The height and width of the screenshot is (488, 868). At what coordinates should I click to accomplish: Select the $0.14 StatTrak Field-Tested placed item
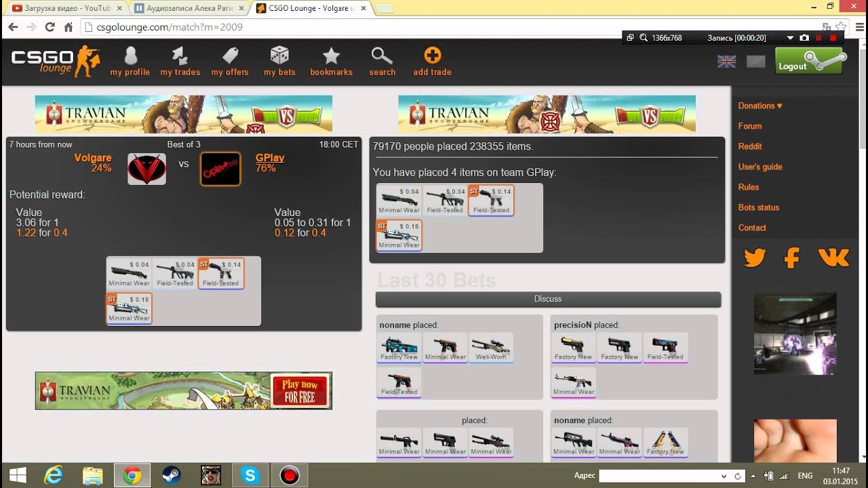tap(491, 200)
